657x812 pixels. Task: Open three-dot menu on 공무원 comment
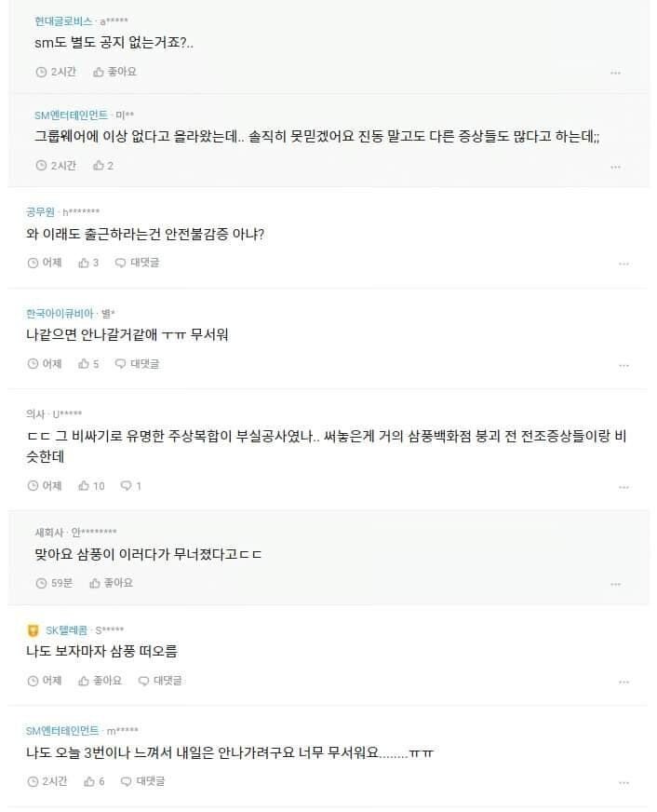623,264
